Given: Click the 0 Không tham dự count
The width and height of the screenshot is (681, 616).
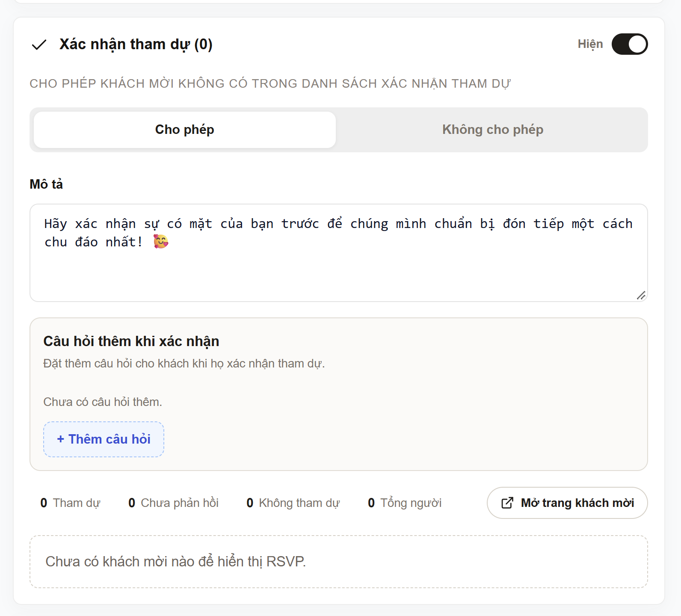Looking at the screenshot, I should pyautogui.click(x=293, y=503).
